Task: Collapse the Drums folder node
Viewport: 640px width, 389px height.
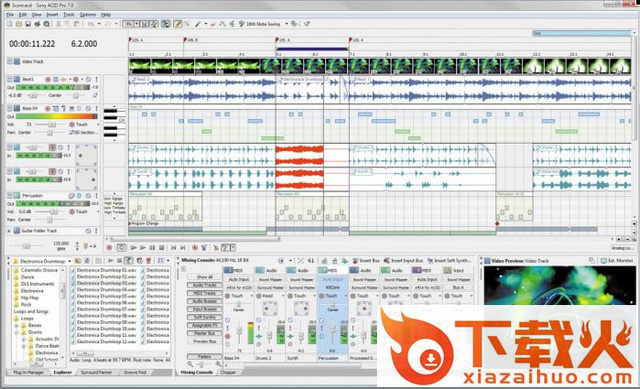Action: coord(17,333)
